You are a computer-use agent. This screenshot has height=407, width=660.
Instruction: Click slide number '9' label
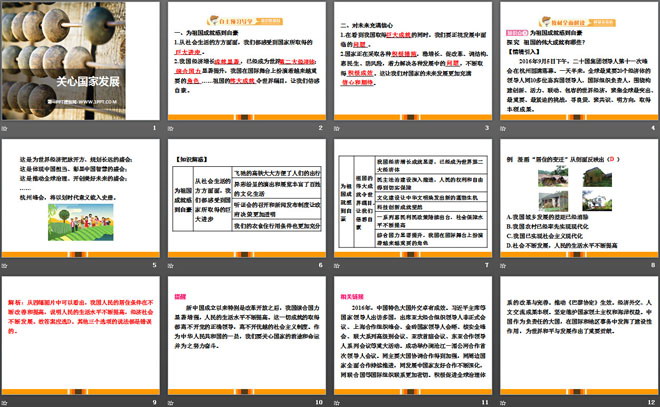(x=154, y=402)
